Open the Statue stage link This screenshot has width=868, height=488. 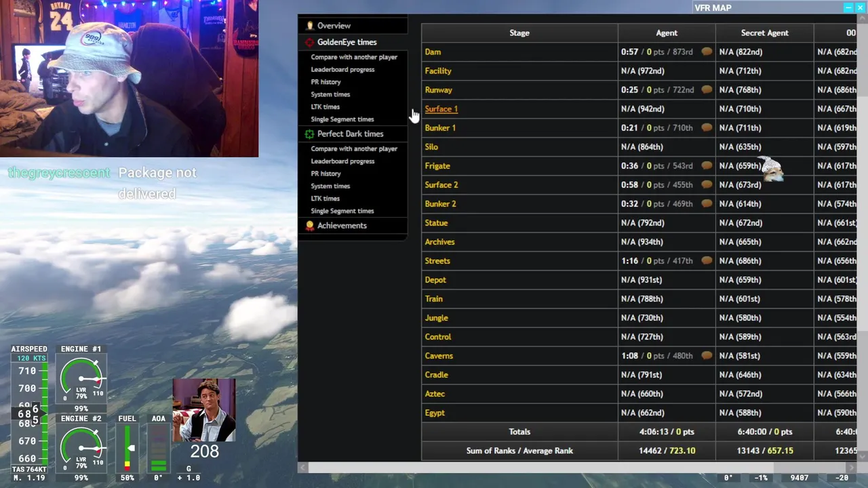click(436, 222)
